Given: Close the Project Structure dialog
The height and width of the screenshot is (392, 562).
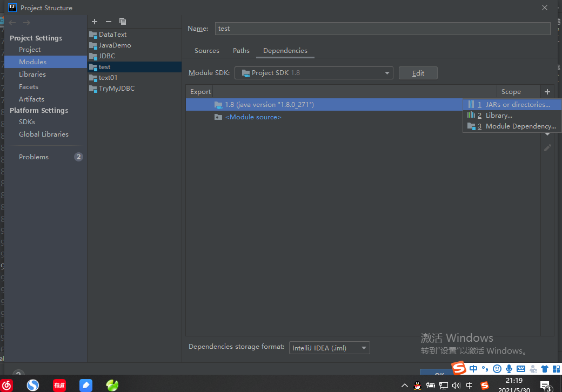Looking at the screenshot, I should pyautogui.click(x=545, y=8).
